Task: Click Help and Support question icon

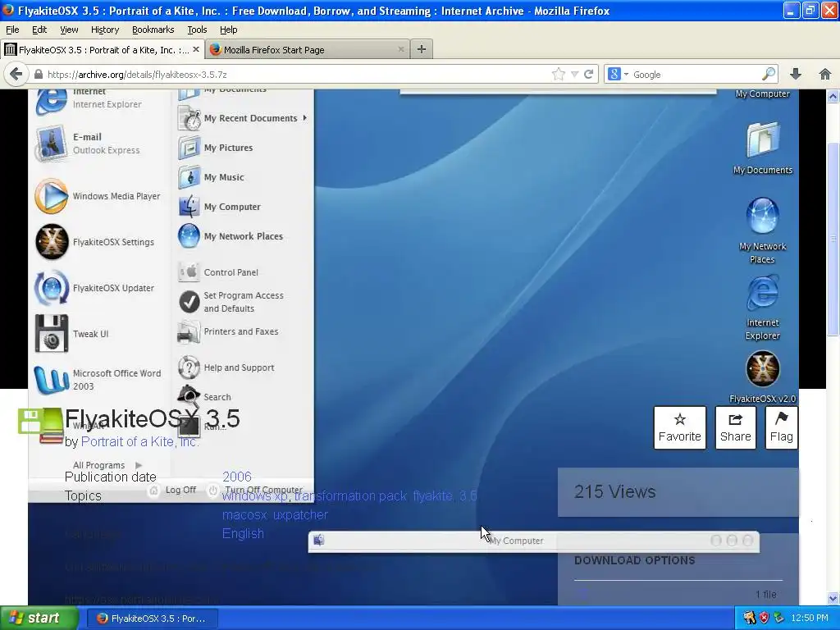Action: [x=189, y=367]
